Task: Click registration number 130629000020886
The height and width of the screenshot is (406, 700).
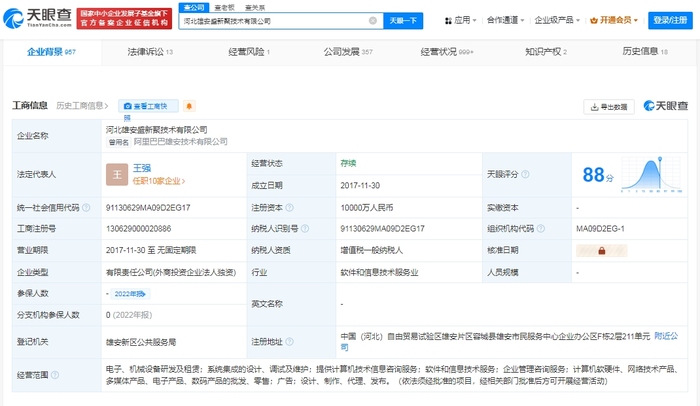Action: (x=138, y=229)
